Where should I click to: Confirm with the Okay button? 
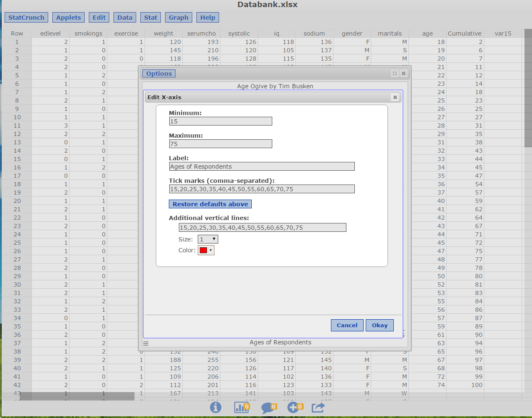click(x=380, y=325)
